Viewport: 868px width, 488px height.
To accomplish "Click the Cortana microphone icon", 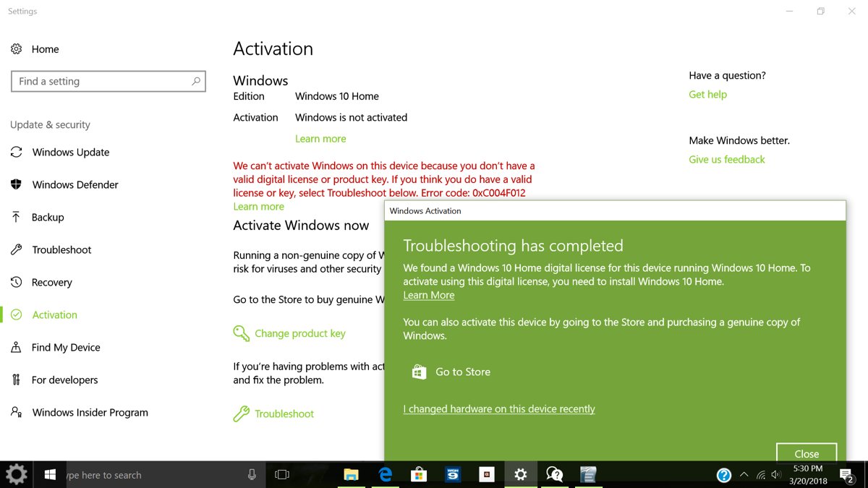I will click(252, 475).
